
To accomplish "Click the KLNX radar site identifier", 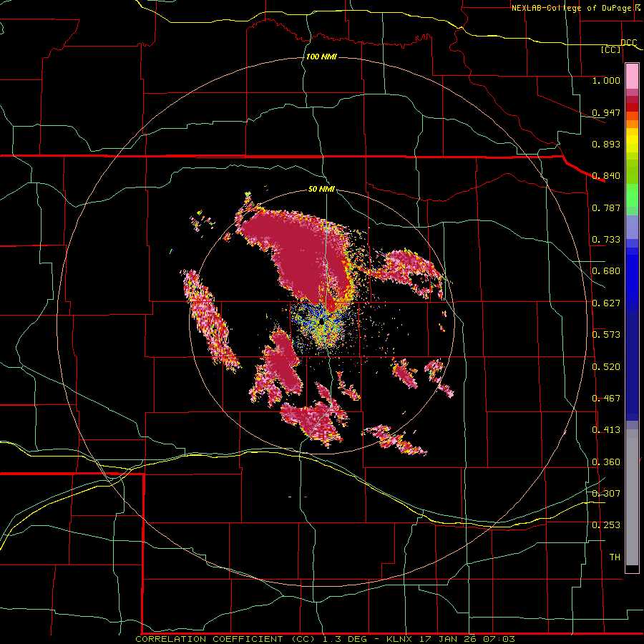I will pos(399,639).
